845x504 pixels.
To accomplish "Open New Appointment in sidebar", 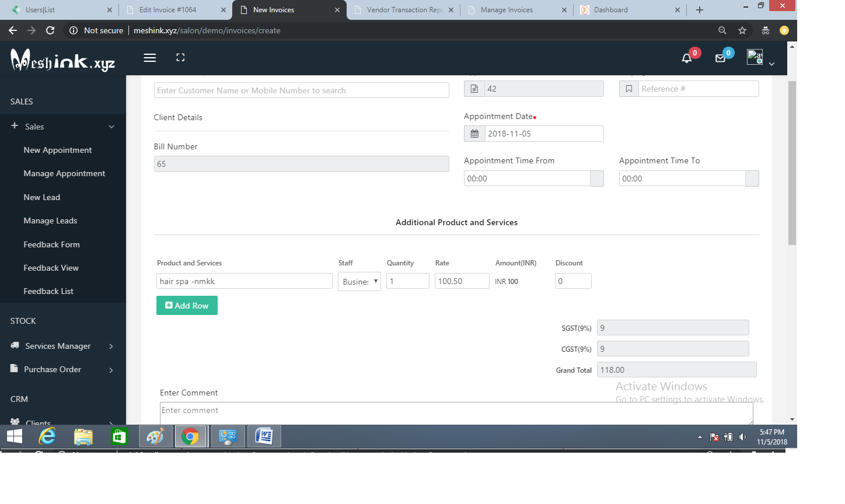I will point(58,150).
